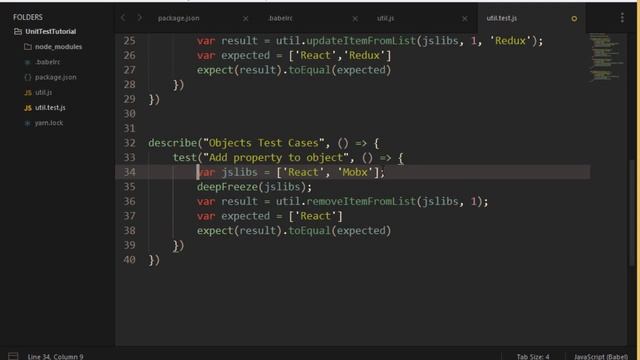Click line number 34 in gutter

point(129,172)
